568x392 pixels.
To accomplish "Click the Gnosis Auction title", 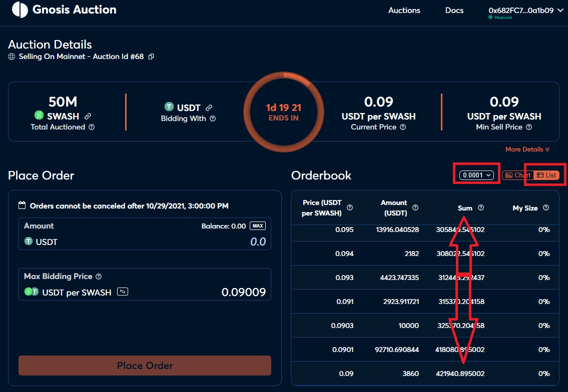I will pos(74,9).
